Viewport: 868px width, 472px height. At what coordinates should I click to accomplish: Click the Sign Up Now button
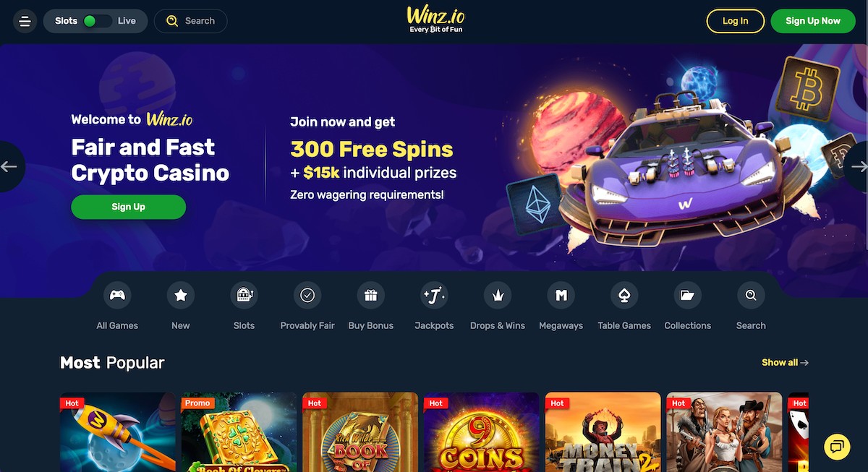tap(813, 21)
